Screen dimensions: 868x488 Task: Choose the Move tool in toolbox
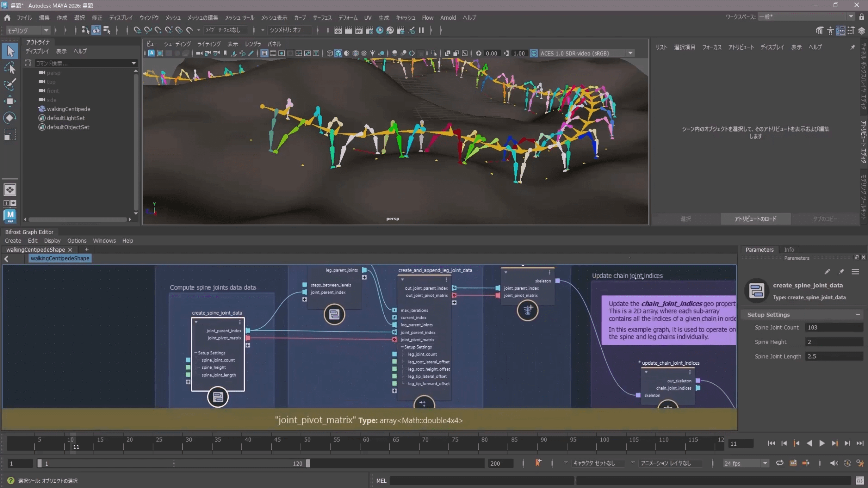10,101
